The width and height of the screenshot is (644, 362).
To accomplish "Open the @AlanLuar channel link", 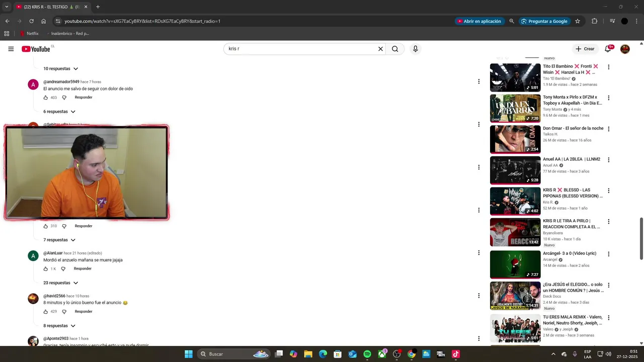I will pos(53,253).
